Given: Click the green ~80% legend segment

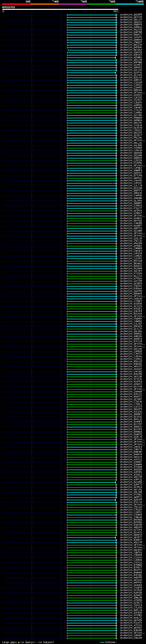Looking at the screenshot, I should 101,4.
